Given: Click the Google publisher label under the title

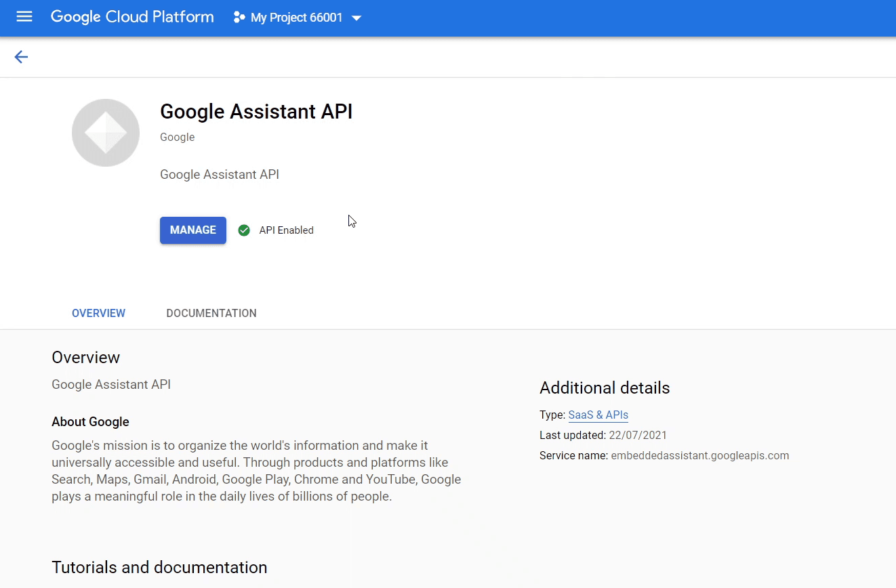Looking at the screenshot, I should [177, 137].
